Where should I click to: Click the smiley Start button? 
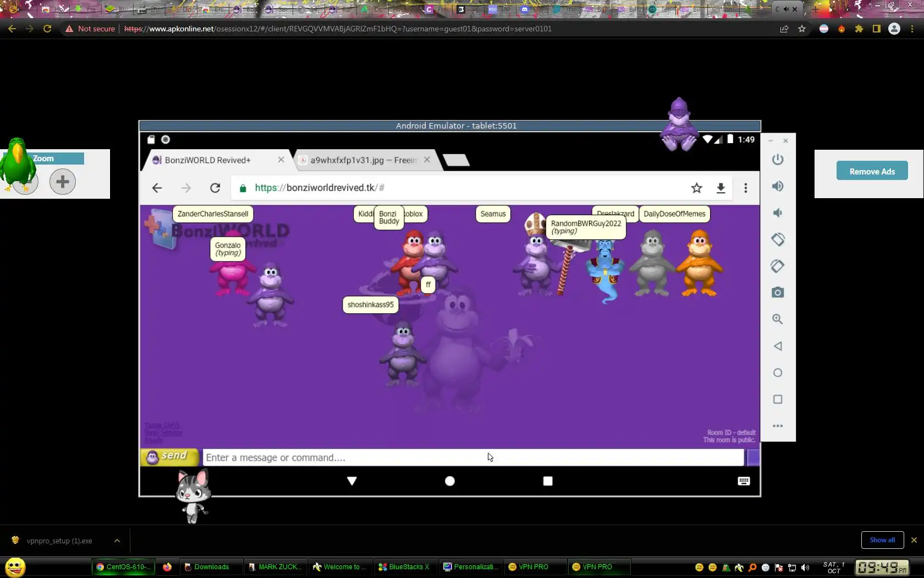click(x=15, y=567)
